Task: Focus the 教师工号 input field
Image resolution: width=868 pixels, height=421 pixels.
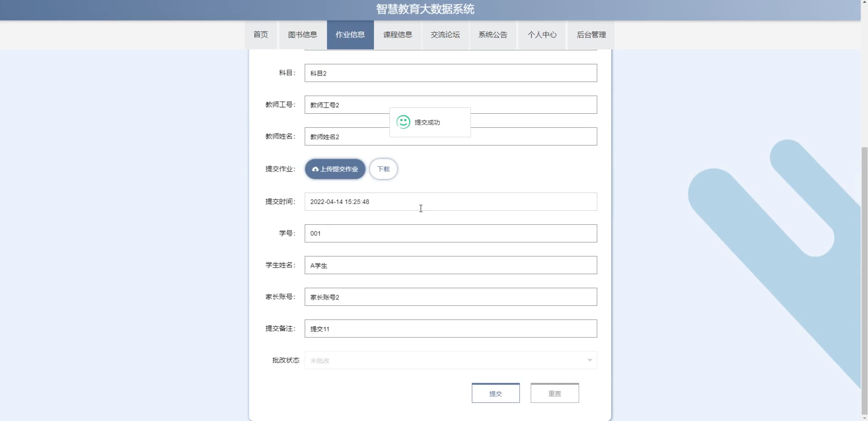Action: pyautogui.click(x=451, y=105)
